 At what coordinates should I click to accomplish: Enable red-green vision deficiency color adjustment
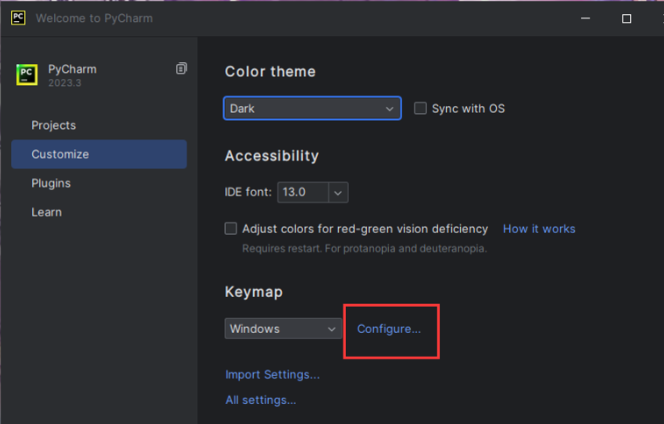click(232, 229)
